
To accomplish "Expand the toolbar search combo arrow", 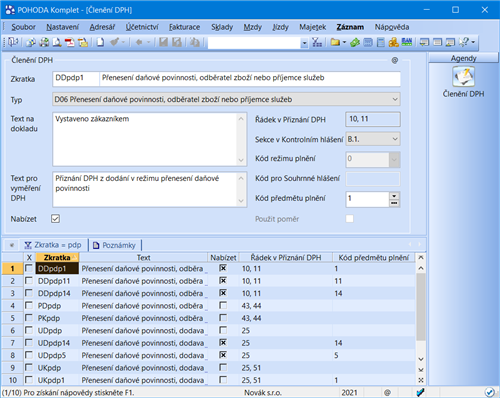I will (304, 43).
